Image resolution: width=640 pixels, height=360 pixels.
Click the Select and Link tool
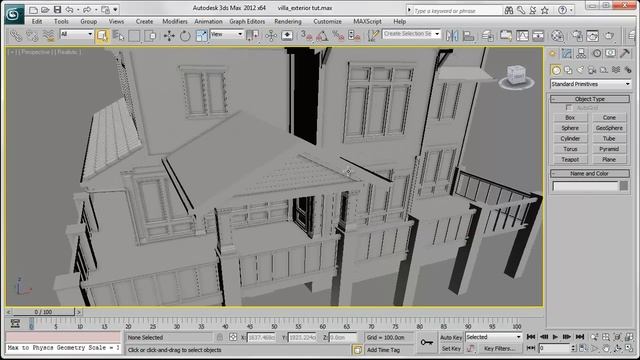coord(16,36)
